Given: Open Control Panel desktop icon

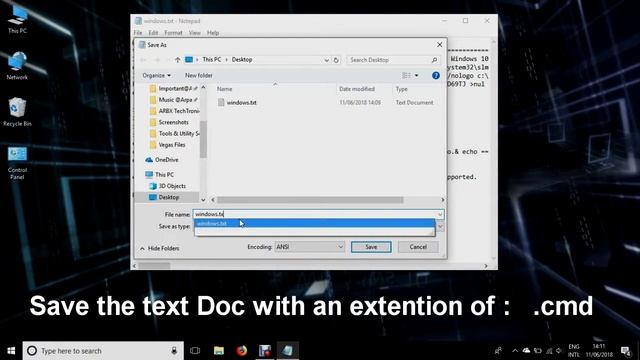Looking at the screenshot, I should tap(17, 162).
